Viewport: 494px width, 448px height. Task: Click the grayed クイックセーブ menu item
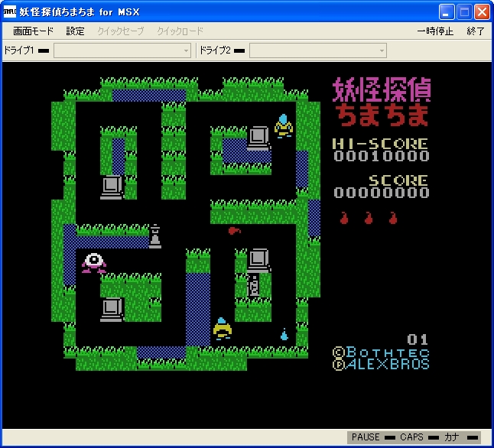[121, 31]
